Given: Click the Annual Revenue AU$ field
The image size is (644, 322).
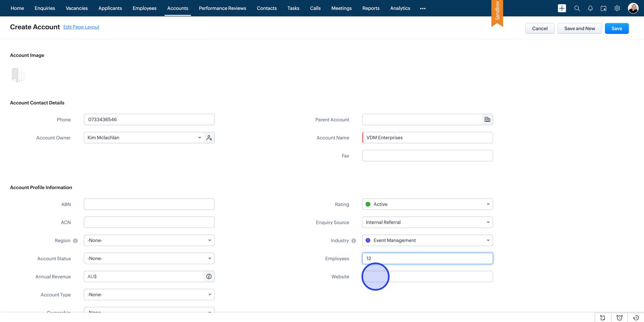Looking at the screenshot, I should [144, 277].
